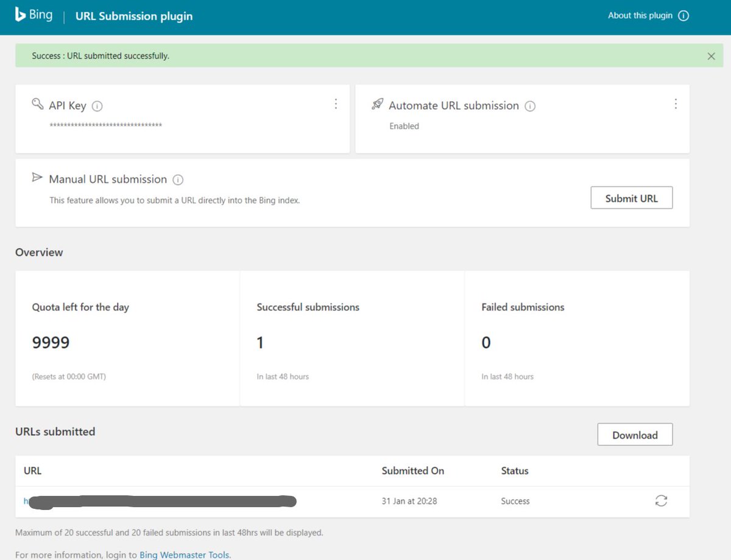Click the rocket icon for Automate URL submission
Viewport: 731px width, 560px height.
click(x=377, y=104)
